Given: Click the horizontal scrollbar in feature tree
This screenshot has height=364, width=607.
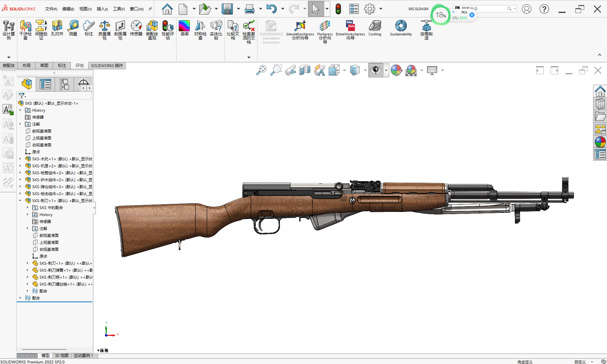Looking at the screenshot, I should point(44,349).
